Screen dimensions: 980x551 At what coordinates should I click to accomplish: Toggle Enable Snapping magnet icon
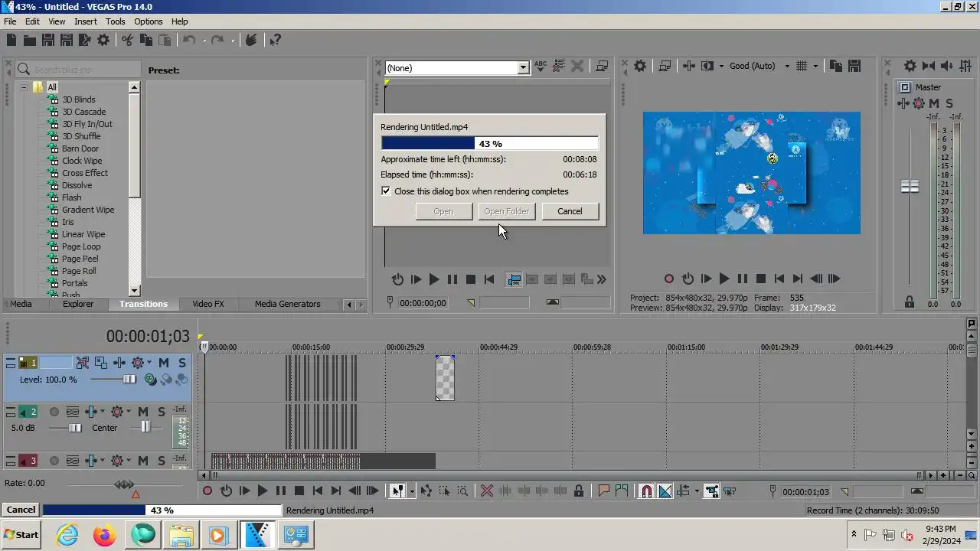(646, 491)
